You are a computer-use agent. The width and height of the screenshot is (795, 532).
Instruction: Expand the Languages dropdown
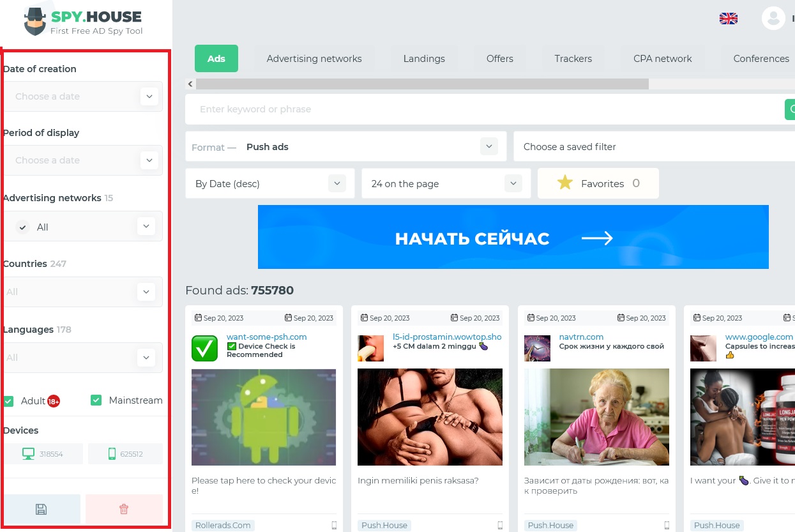[146, 358]
